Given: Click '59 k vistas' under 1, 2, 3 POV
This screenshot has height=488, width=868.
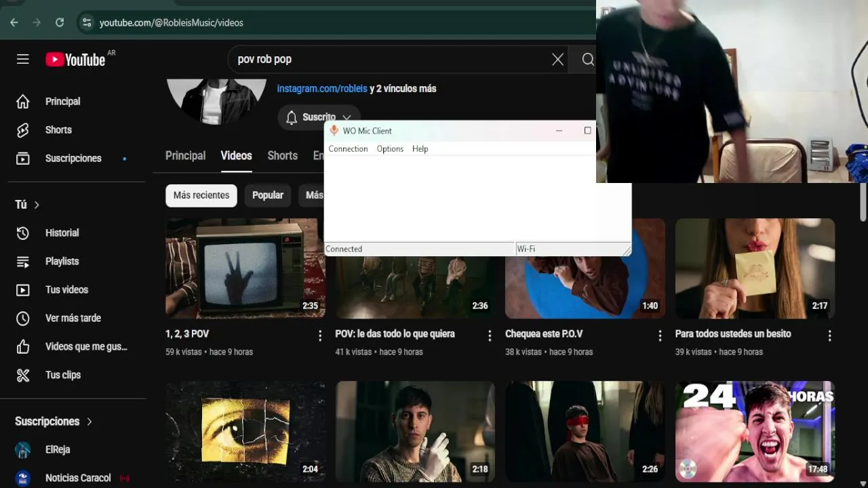Looking at the screenshot, I should tap(183, 352).
